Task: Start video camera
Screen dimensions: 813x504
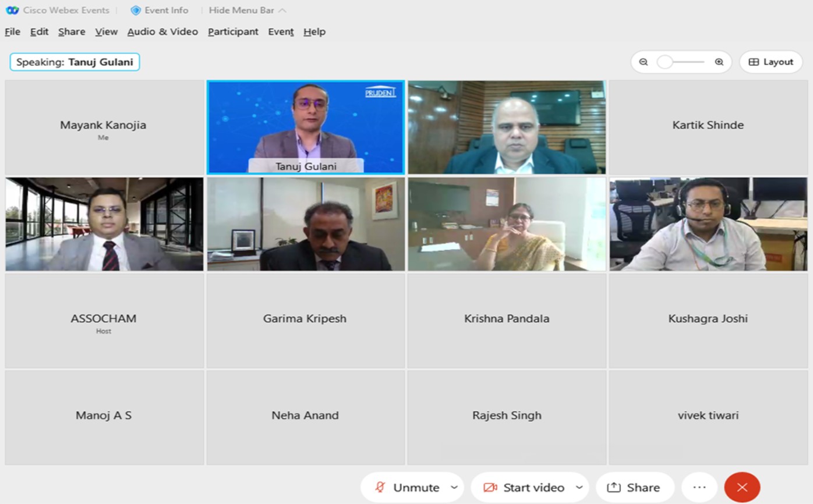Action: pyautogui.click(x=525, y=488)
